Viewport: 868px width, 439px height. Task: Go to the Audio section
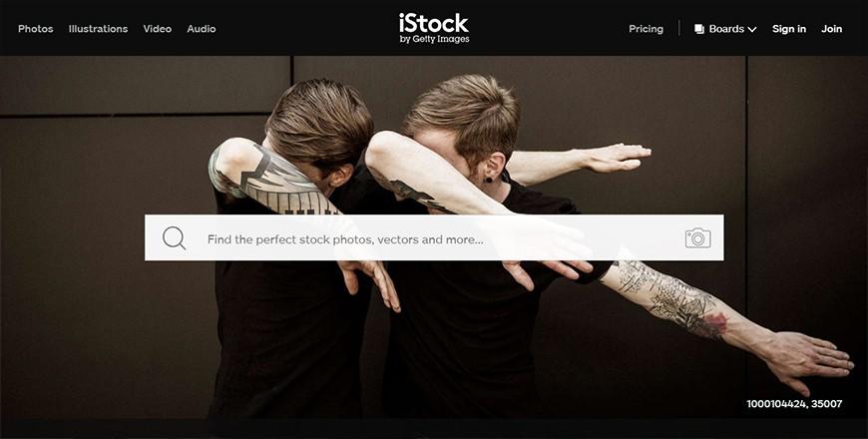coord(201,29)
